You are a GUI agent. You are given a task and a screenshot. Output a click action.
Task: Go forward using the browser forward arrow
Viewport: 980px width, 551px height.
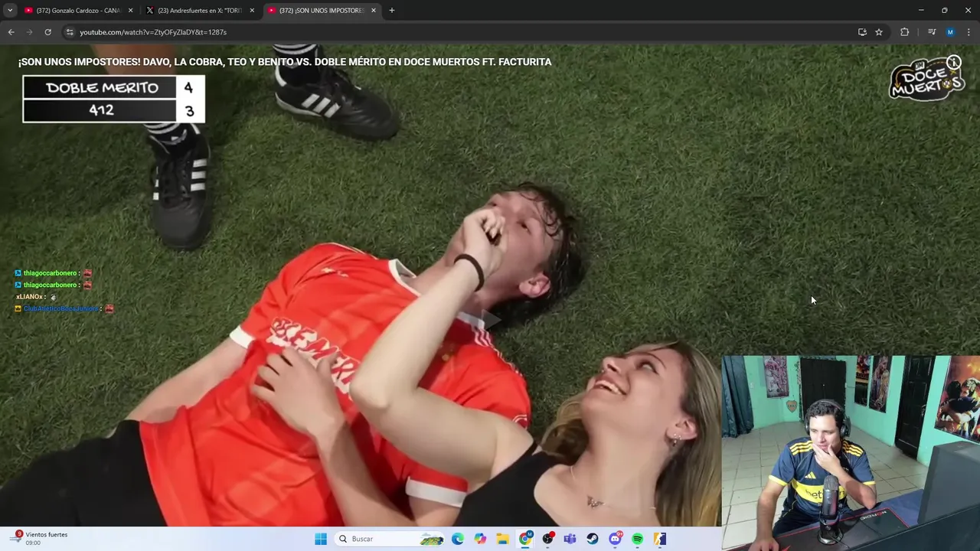click(x=29, y=32)
